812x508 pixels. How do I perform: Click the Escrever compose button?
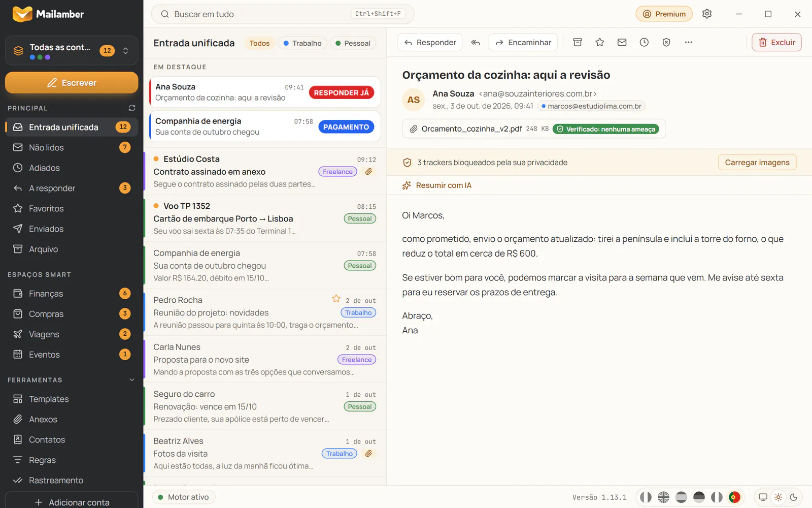point(72,83)
